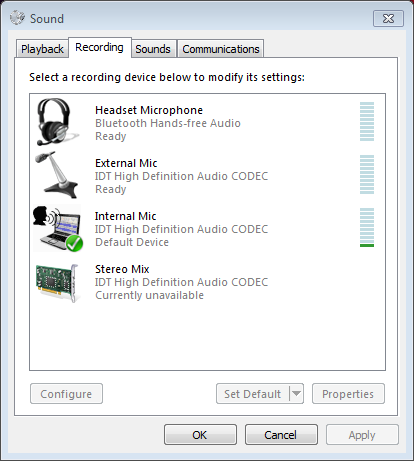This screenshot has width=414, height=461.
Task: Switch to the Communications tab
Action: click(221, 49)
